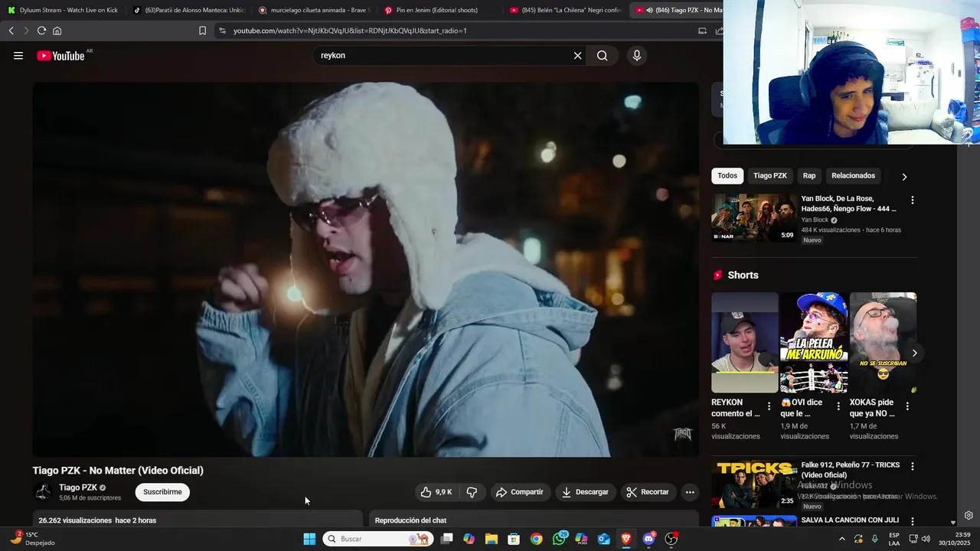The height and width of the screenshot is (551, 980).
Task: Like the video with thumbs up
Action: pyautogui.click(x=436, y=492)
